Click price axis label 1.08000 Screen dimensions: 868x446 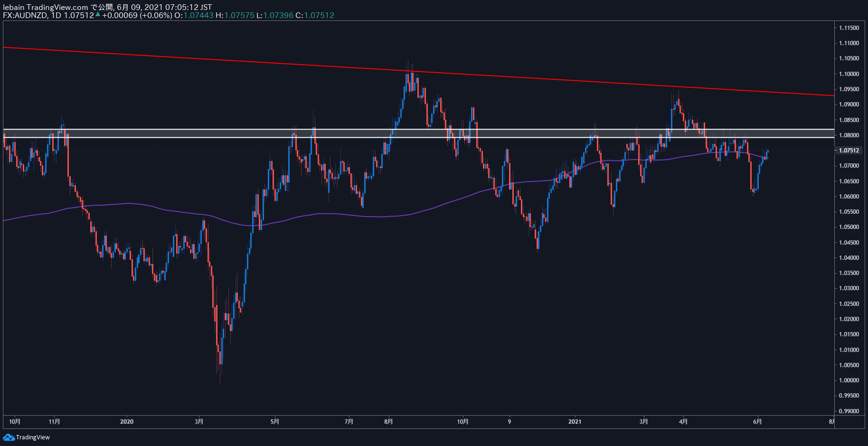tap(849, 135)
